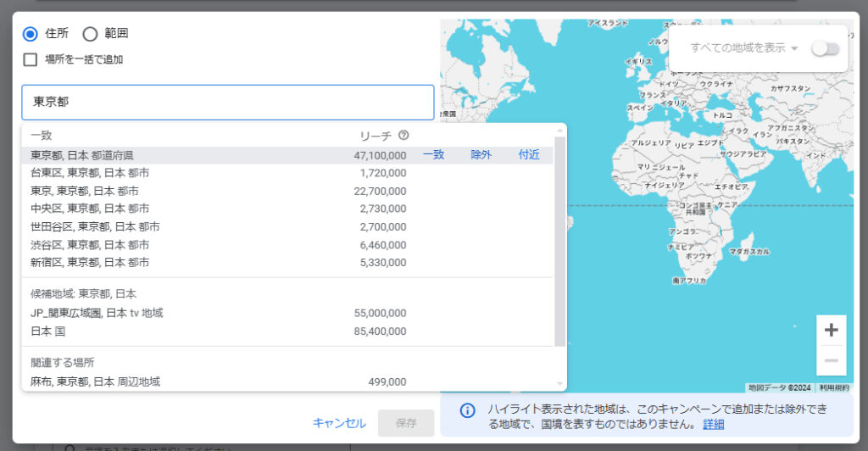Choose 渋谷区, 東京都 from the suggestions
This screenshot has height=451, width=868.
[90, 245]
